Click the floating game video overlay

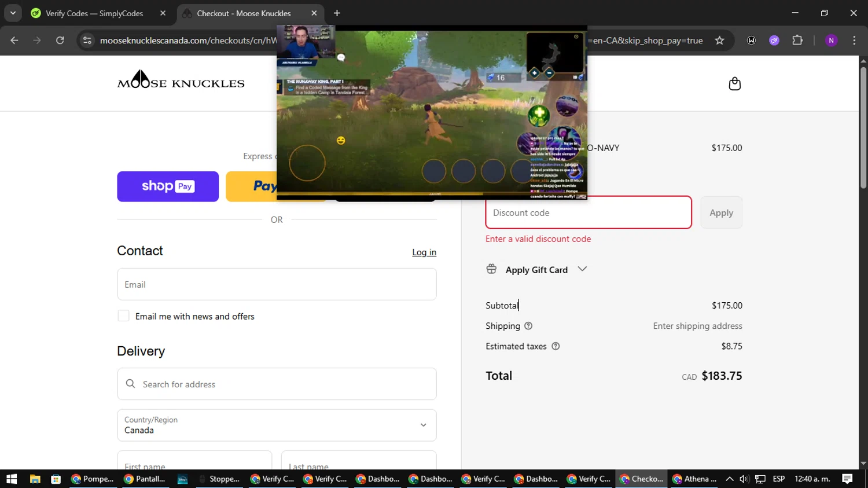[432, 113]
